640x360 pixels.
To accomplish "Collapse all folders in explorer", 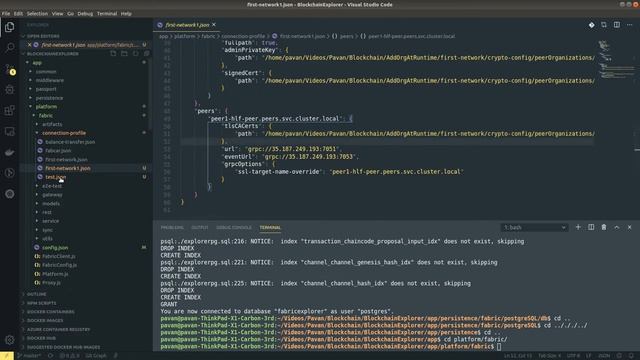I will click(x=146, y=53).
